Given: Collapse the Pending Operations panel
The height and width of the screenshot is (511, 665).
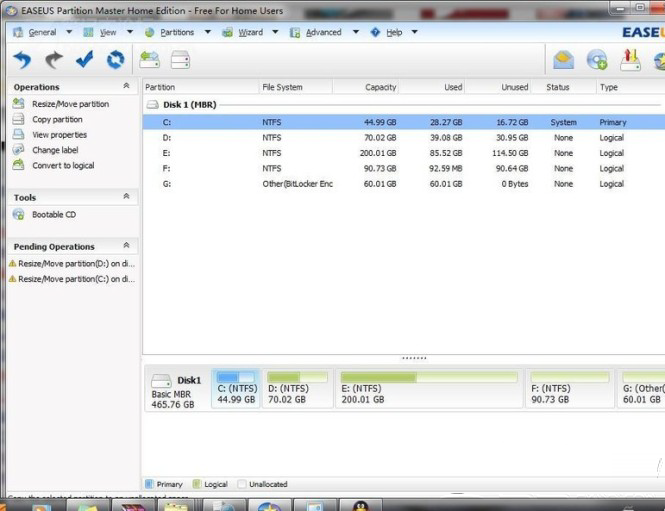Looking at the screenshot, I should tap(126, 246).
